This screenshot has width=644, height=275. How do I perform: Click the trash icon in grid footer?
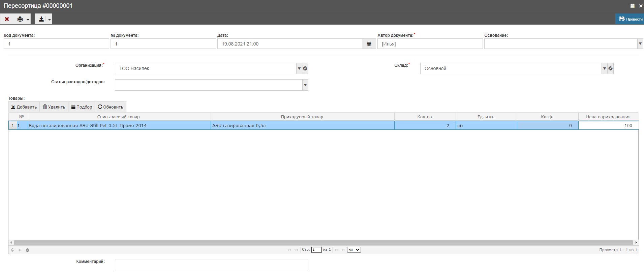tap(28, 250)
